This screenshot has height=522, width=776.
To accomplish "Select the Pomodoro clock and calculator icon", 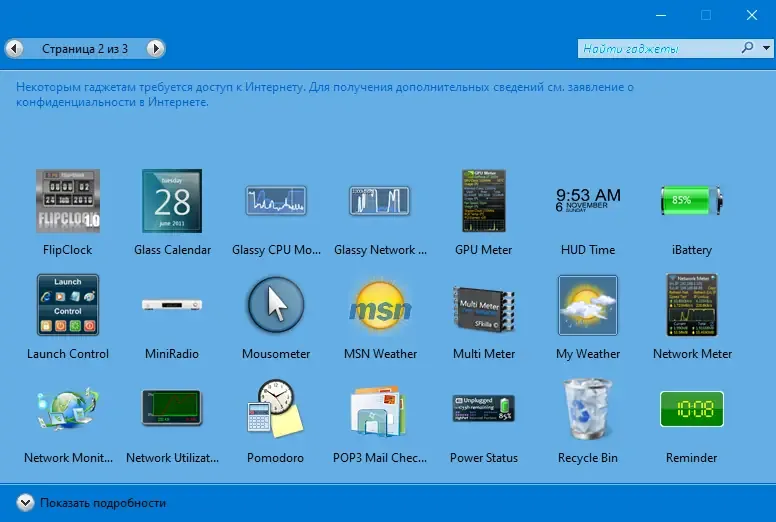I will 275,408.
